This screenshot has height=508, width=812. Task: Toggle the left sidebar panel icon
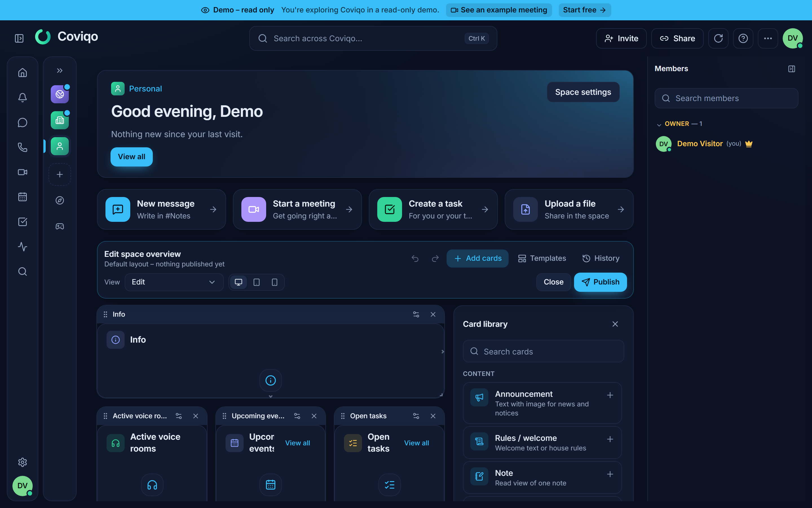[x=19, y=38]
